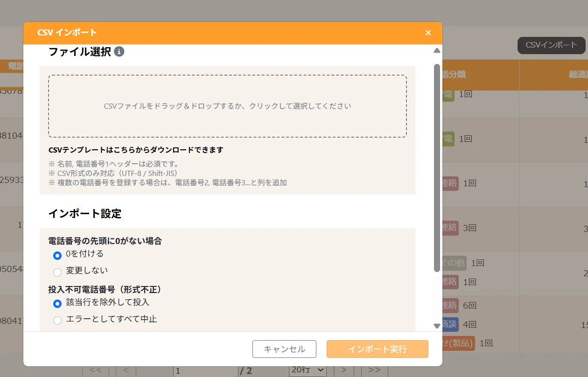This screenshot has height=377, width=588.
Task: Click the page number input field
Action: tap(205, 371)
